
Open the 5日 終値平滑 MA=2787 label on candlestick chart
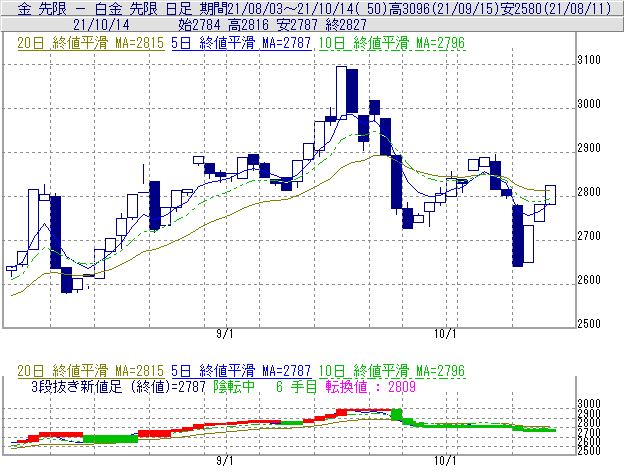(x=241, y=43)
